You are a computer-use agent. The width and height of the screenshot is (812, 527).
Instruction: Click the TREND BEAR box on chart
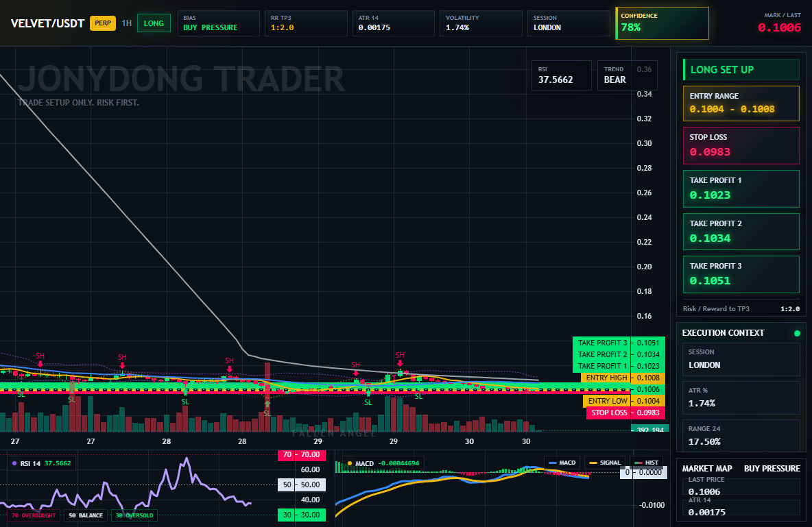pyautogui.click(x=627, y=75)
